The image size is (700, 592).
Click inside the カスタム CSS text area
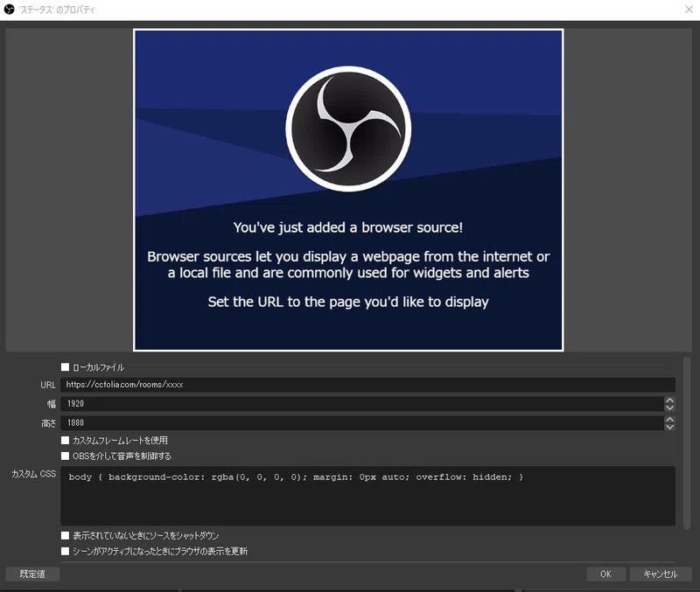pos(367,496)
